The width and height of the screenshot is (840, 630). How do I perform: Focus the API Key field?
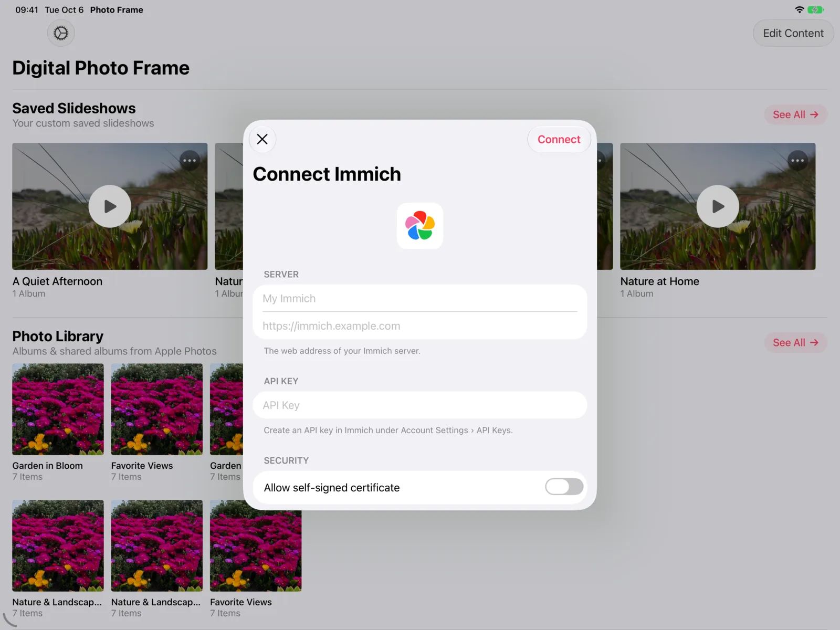click(x=420, y=405)
